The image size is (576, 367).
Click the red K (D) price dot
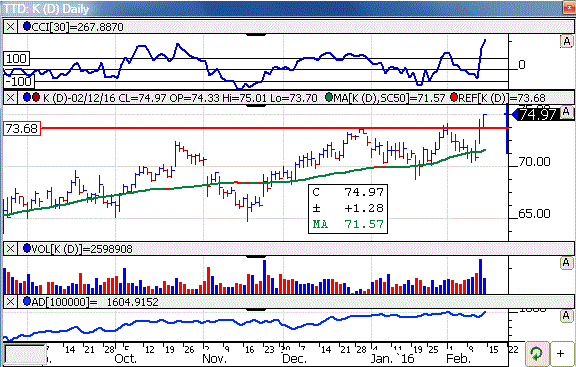36,97
